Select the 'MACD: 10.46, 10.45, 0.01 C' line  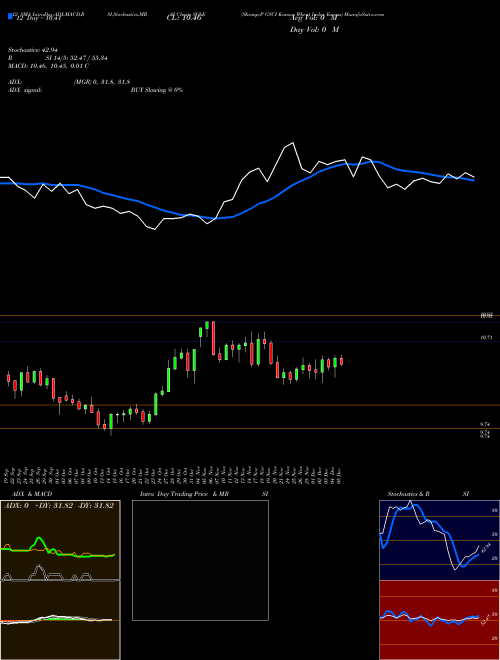[x=48, y=66]
